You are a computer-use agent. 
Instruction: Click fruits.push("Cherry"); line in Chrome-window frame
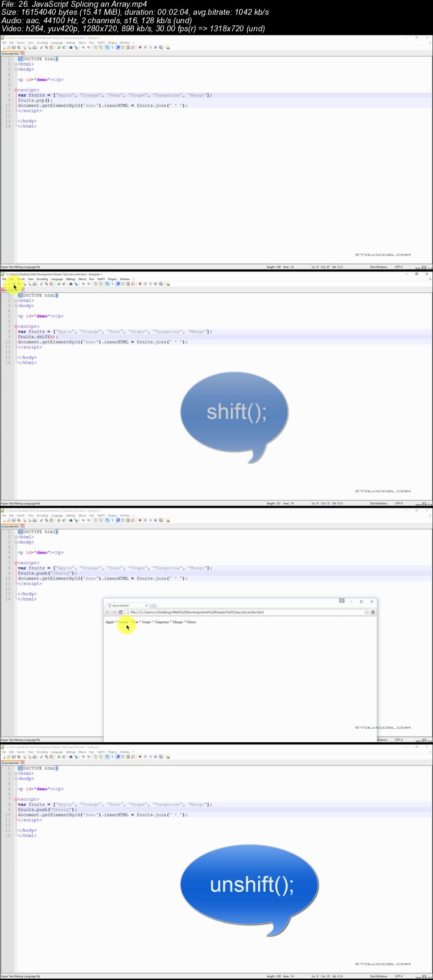tap(47, 573)
